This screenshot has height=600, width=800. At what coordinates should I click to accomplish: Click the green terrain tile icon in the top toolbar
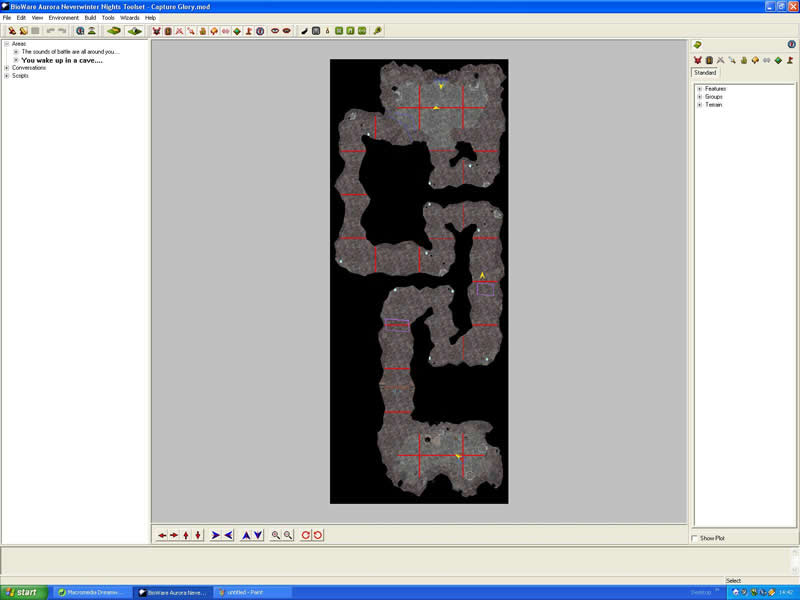[113, 31]
